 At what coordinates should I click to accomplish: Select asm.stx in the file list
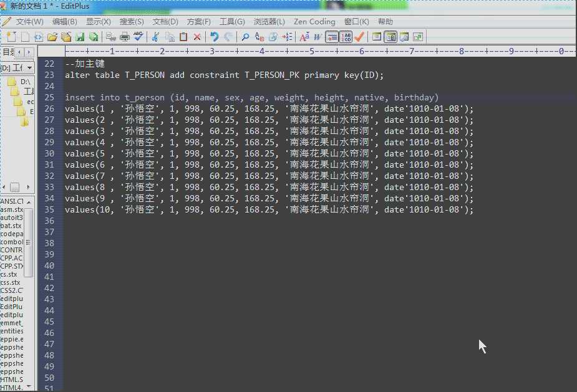11,209
